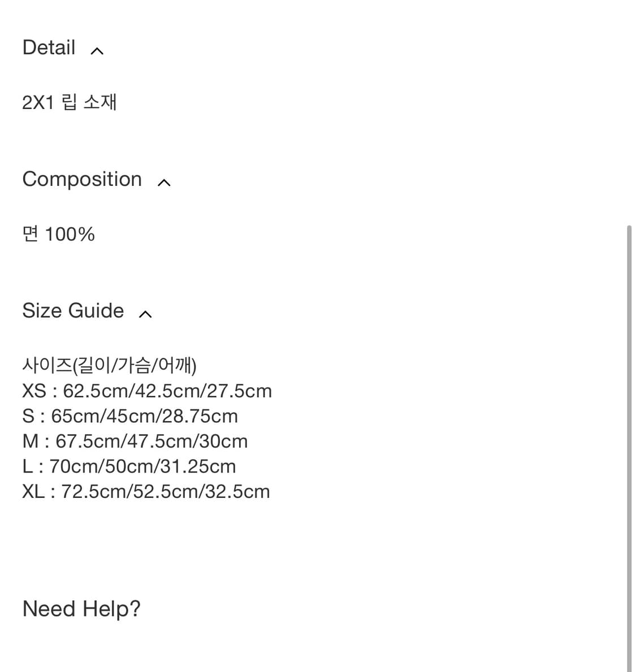Click the Composition heading label
636x672 pixels.
(x=82, y=179)
